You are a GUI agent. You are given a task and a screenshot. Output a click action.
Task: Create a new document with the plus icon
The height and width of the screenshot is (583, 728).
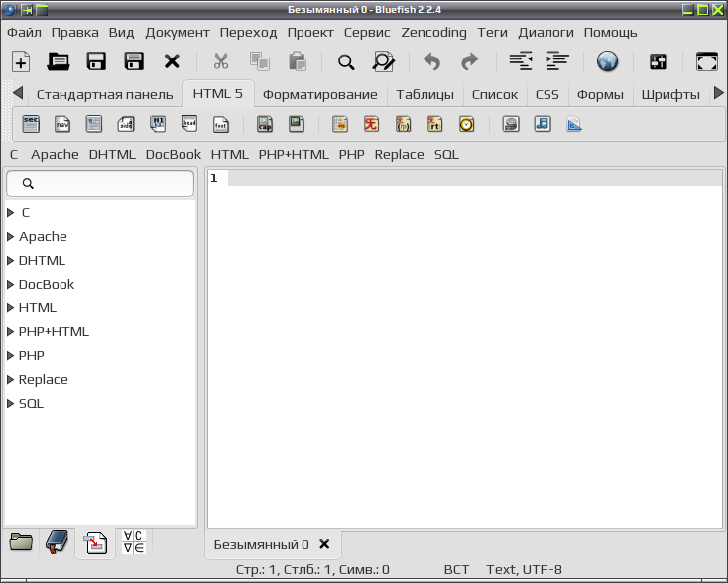point(21,61)
